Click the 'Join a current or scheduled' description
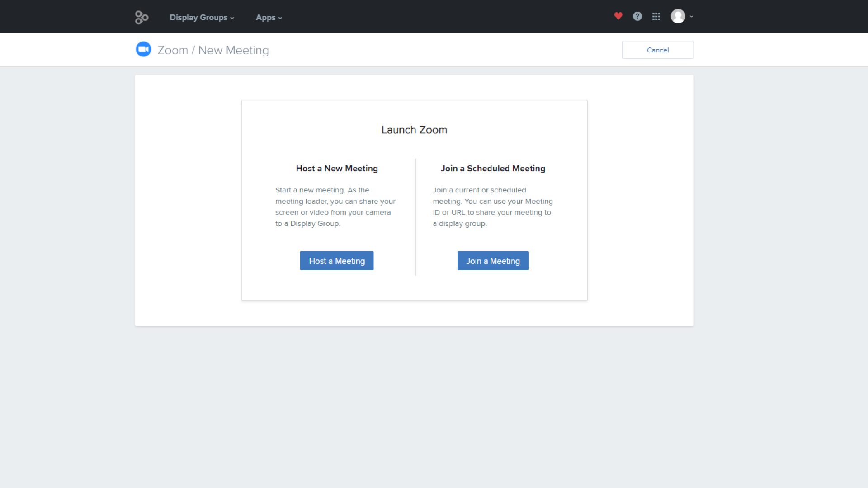This screenshot has width=868, height=488. 493,207
